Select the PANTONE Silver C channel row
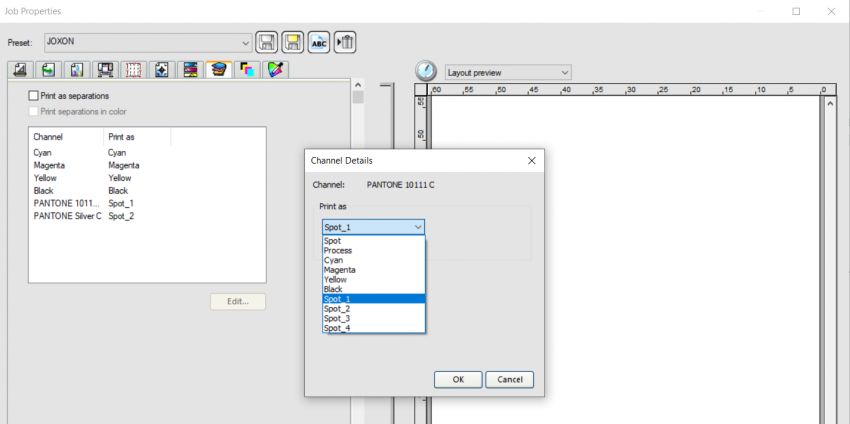Image resolution: width=850 pixels, height=424 pixels. [67, 216]
